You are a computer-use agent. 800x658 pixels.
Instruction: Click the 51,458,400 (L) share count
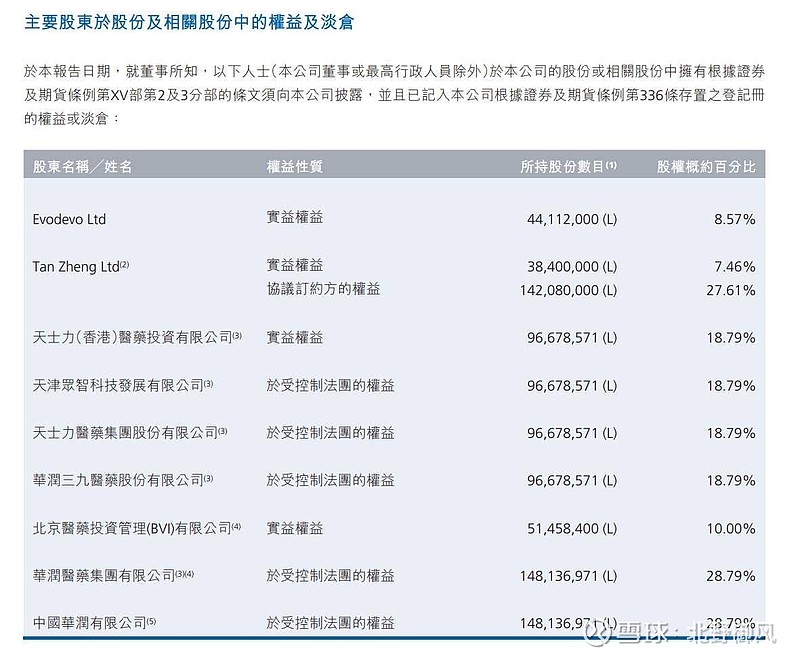[571, 528]
